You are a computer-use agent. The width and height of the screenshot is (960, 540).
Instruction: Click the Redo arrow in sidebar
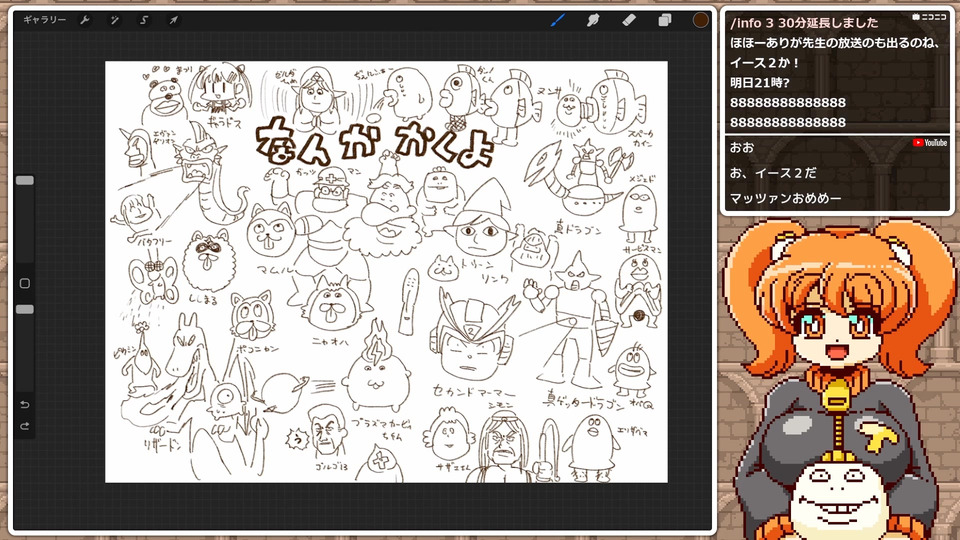[x=25, y=426]
